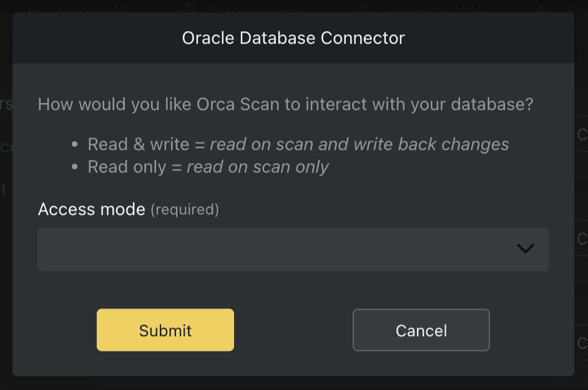This screenshot has height=390, width=588.
Task: Click the Read & write bullet text
Action: (x=298, y=144)
